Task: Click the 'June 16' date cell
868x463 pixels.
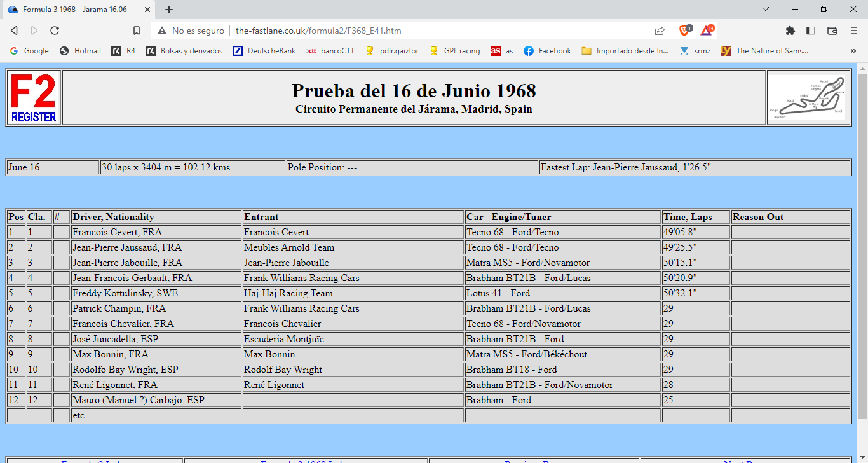Action: coord(53,167)
